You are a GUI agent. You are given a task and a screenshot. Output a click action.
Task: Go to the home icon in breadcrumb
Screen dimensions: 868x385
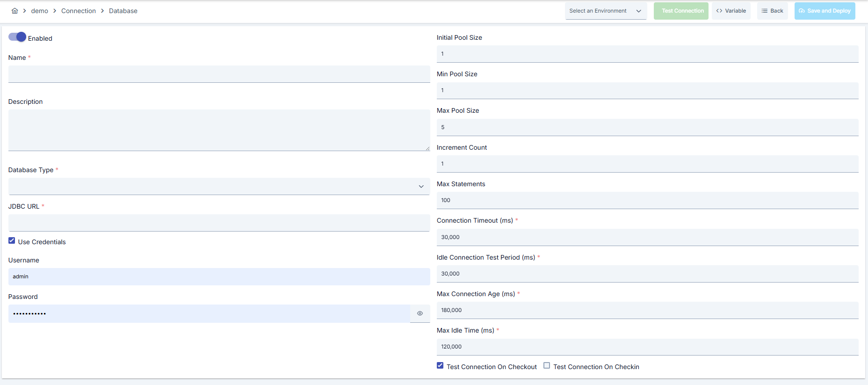pyautogui.click(x=15, y=11)
